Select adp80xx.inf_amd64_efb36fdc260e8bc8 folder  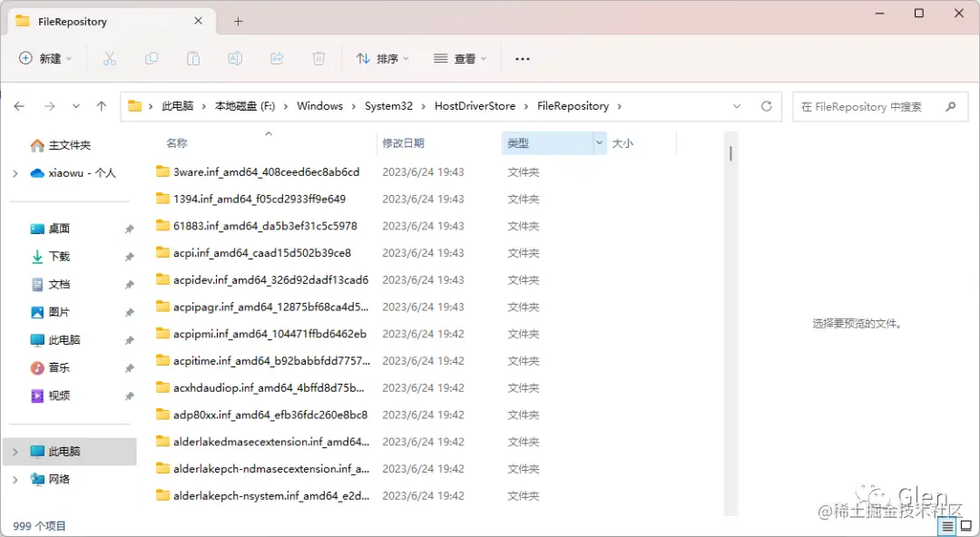point(270,415)
